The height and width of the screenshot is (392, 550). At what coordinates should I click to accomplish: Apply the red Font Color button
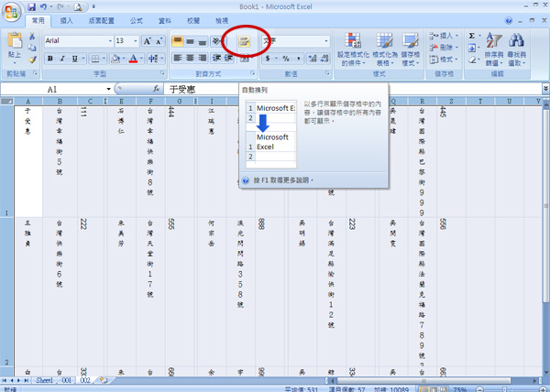tap(133, 59)
